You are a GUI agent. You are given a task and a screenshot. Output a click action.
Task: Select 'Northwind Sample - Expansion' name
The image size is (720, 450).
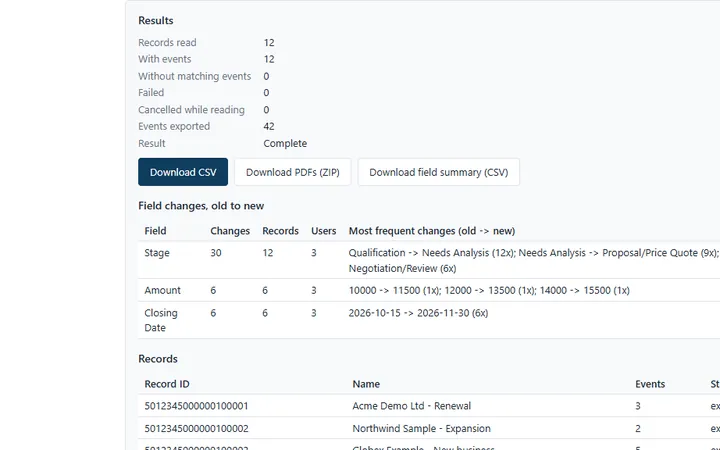click(422, 429)
